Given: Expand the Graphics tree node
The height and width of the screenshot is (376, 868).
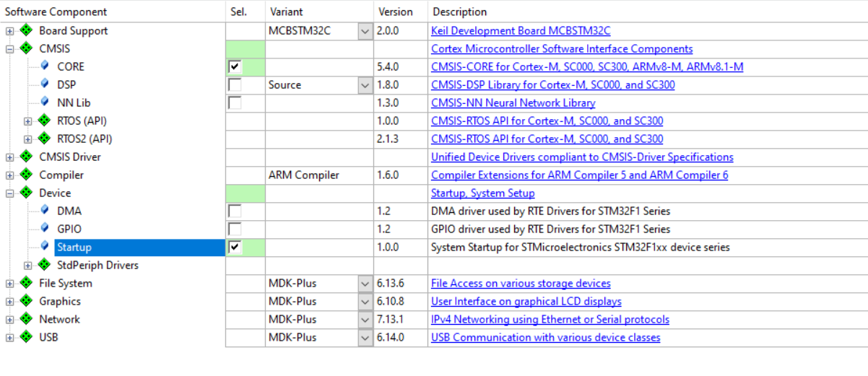Looking at the screenshot, I should coord(10,302).
